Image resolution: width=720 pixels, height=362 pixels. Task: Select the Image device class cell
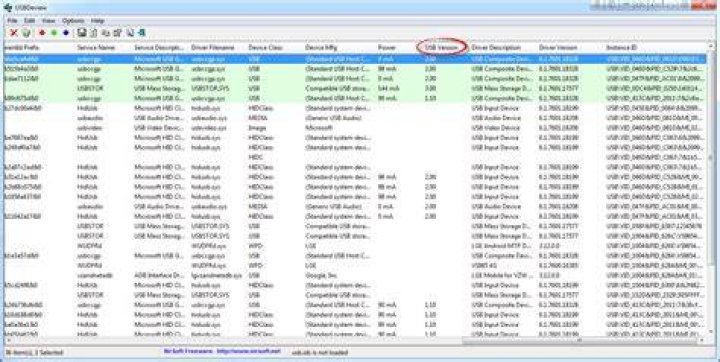tap(257, 128)
